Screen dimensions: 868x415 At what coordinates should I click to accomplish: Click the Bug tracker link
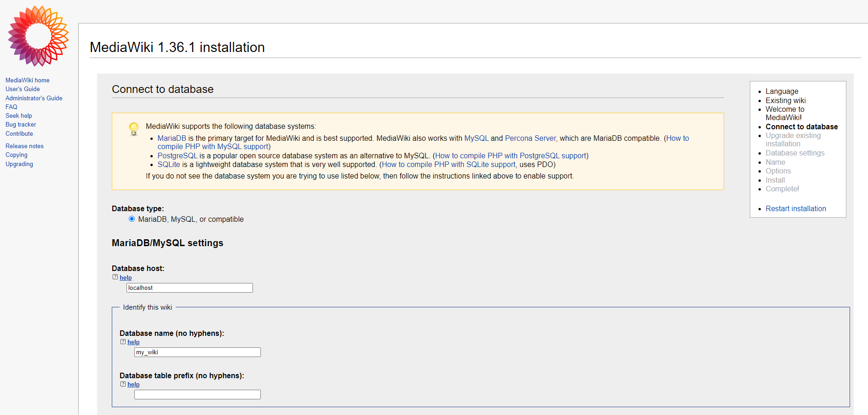coord(20,124)
